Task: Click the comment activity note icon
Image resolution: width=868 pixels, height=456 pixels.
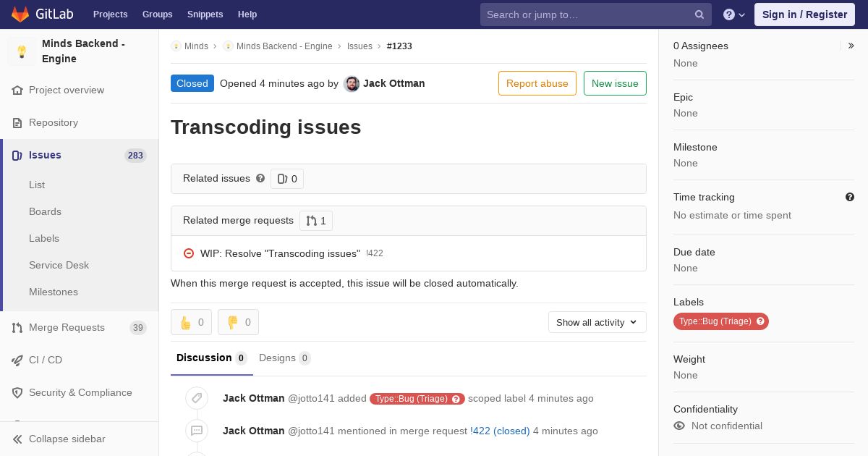Action: [197, 431]
